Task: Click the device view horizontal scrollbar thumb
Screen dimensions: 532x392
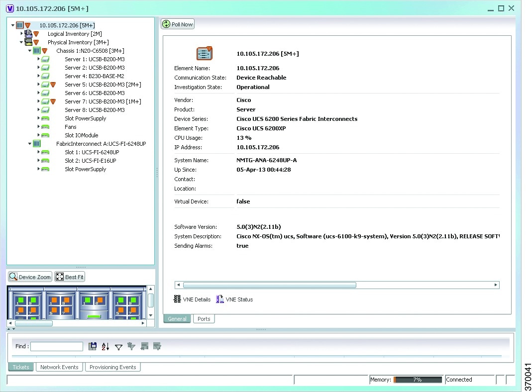Action: point(34,323)
